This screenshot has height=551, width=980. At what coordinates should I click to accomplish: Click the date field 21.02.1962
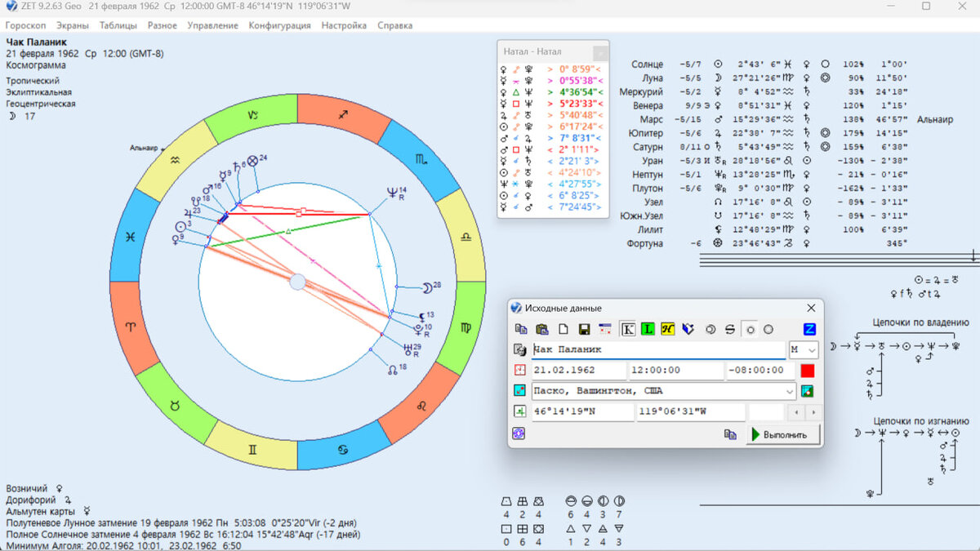click(578, 371)
